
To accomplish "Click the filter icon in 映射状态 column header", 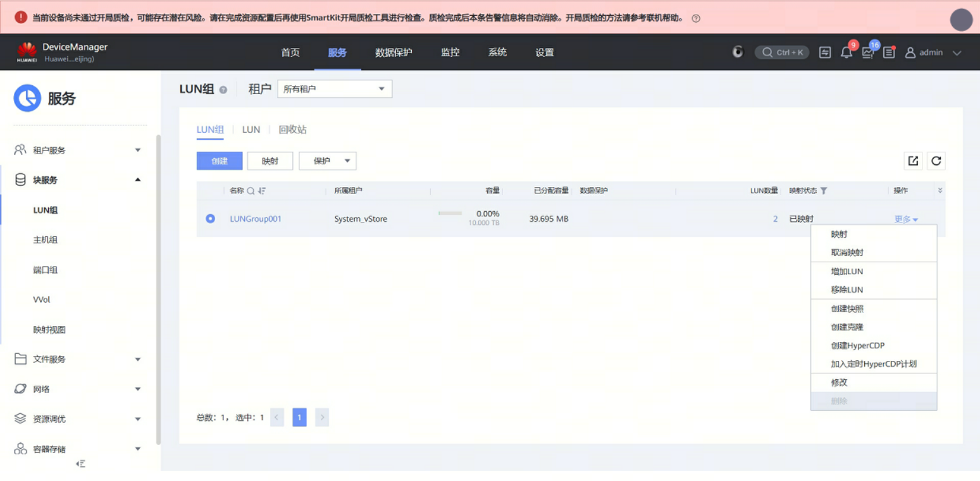I will pyautogui.click(x=824, y=191).
